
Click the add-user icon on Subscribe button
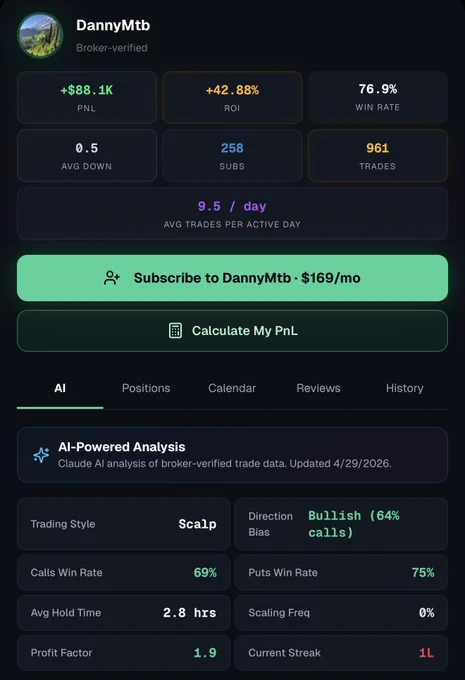[x=111, y=278]
